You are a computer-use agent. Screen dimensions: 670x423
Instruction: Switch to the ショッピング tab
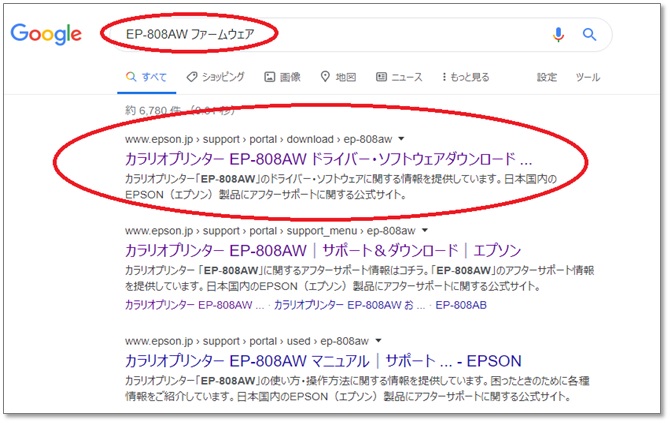(216, 77)
